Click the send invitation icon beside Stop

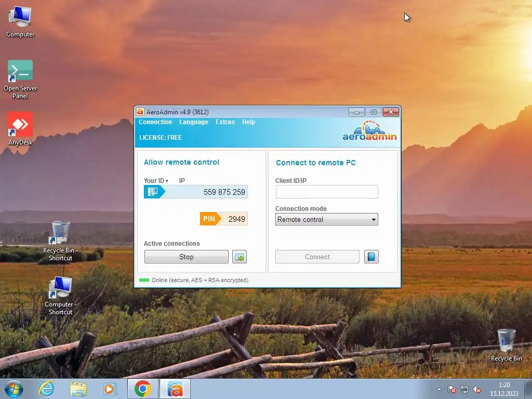coord(240,257)
